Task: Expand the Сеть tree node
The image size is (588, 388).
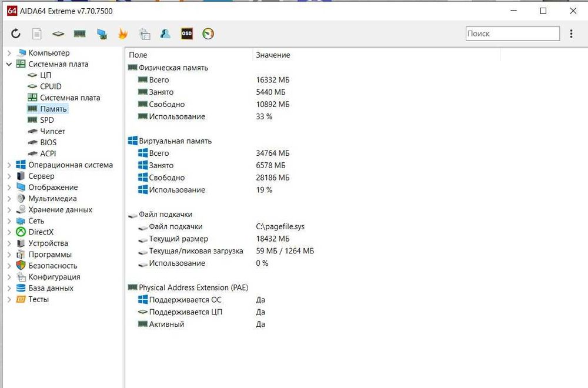Action: 9,221
